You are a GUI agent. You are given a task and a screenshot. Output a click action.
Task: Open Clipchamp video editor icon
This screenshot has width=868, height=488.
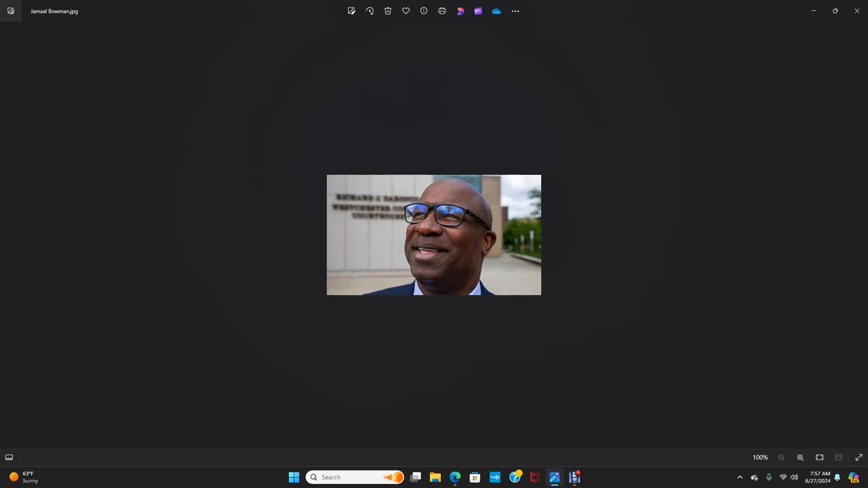pos(478,11)
